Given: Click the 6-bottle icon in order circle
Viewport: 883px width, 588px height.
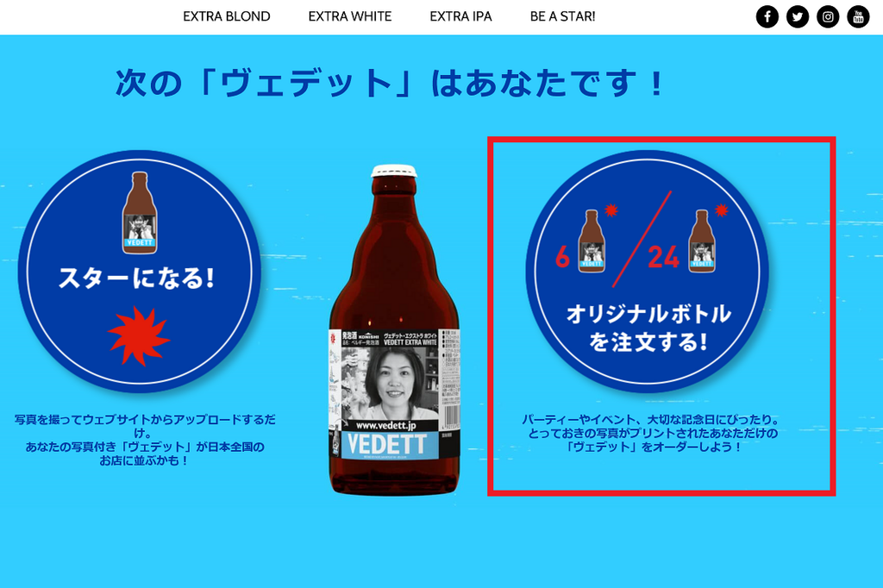Looking at the screenshot, I should (x=592, y=241).
